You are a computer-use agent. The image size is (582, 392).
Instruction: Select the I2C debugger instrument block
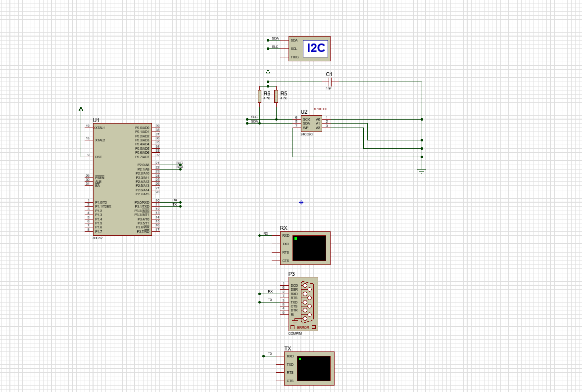[309, 48]
